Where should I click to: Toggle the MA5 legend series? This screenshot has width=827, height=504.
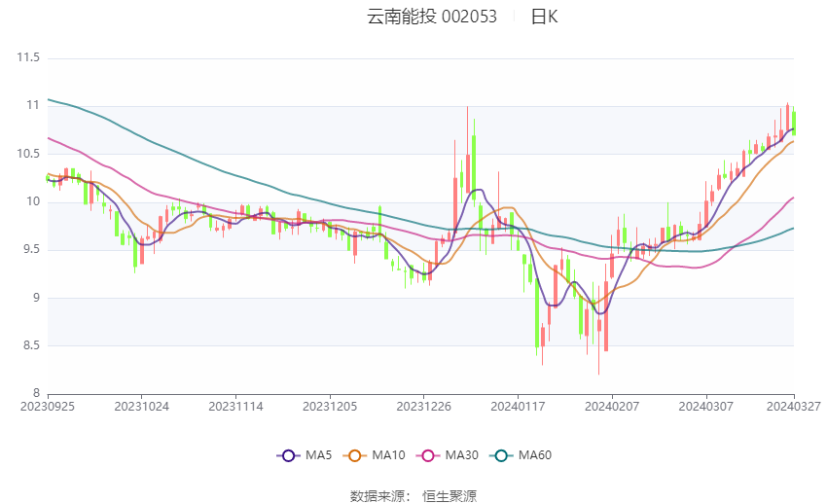[305, 455]
